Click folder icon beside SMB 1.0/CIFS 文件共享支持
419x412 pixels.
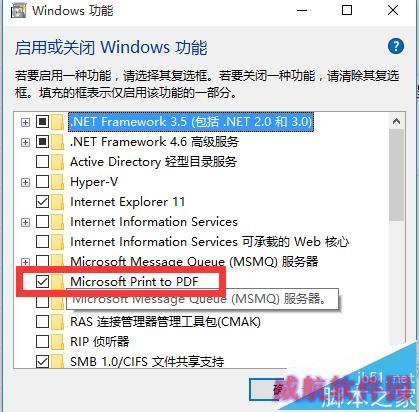[x=58, y=361]
